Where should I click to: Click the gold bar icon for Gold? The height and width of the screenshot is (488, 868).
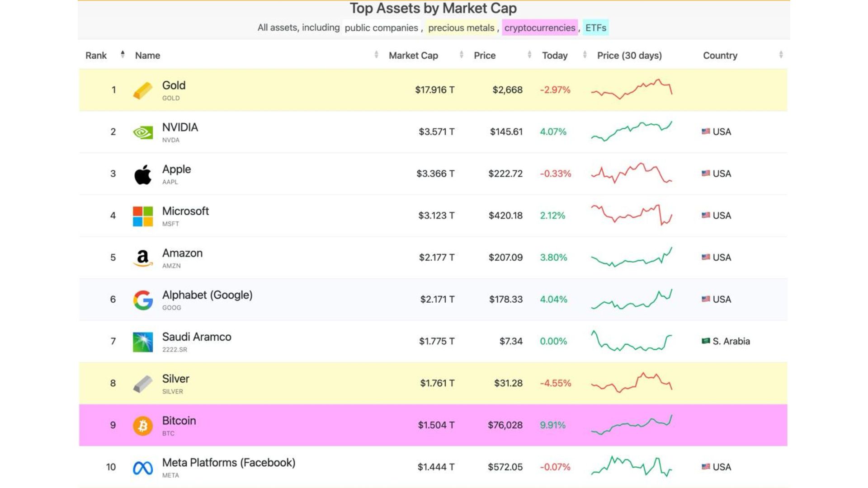142,89
